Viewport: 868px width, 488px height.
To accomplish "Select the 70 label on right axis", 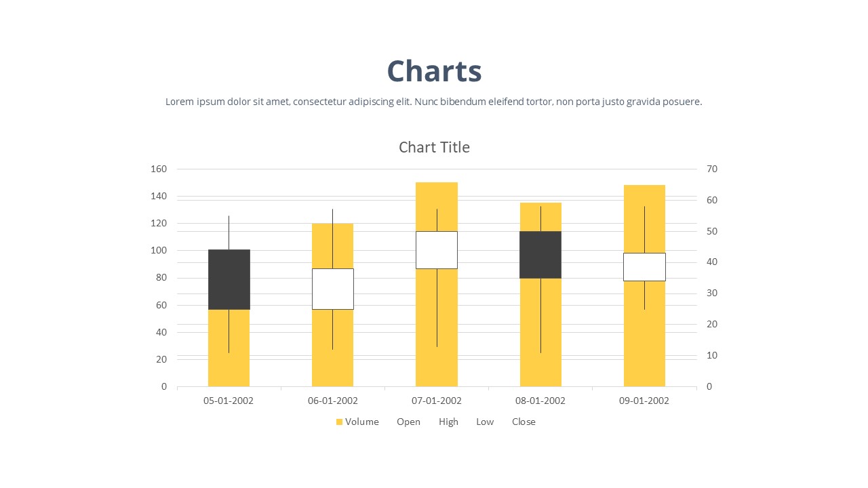I will [712, 169].
